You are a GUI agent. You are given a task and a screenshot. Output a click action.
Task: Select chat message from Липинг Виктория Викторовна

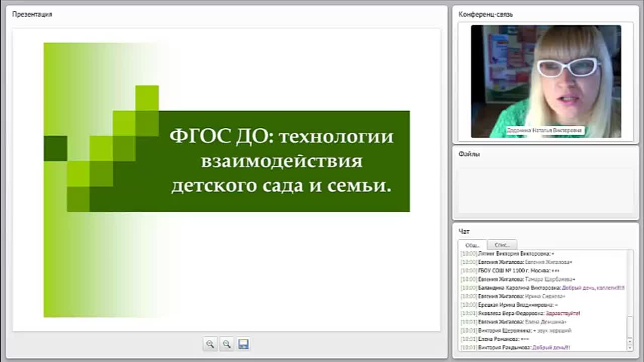click(x=507, y=253)
